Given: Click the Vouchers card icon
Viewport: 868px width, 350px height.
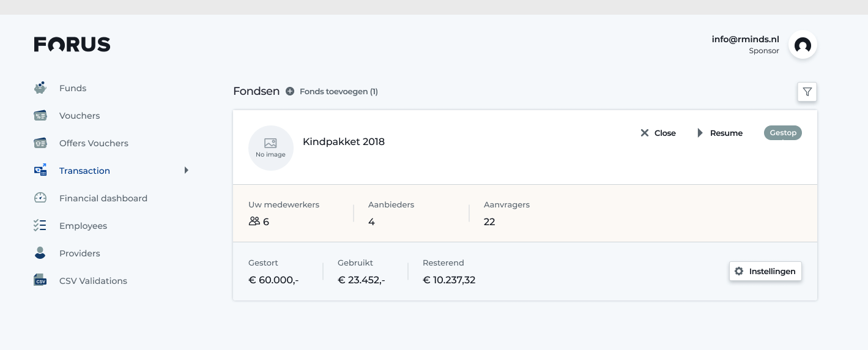Looking at the screenshot, I should tap(40, 116).
